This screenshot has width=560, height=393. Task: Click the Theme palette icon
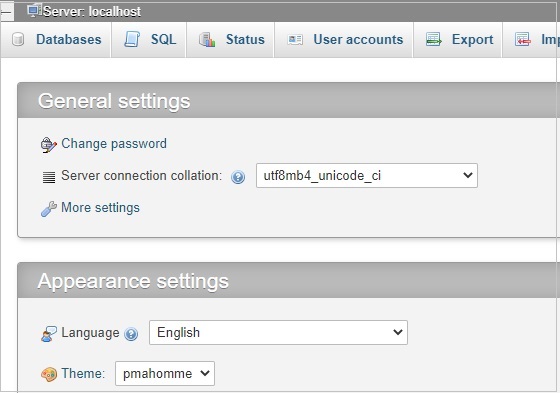click(49, 374)
